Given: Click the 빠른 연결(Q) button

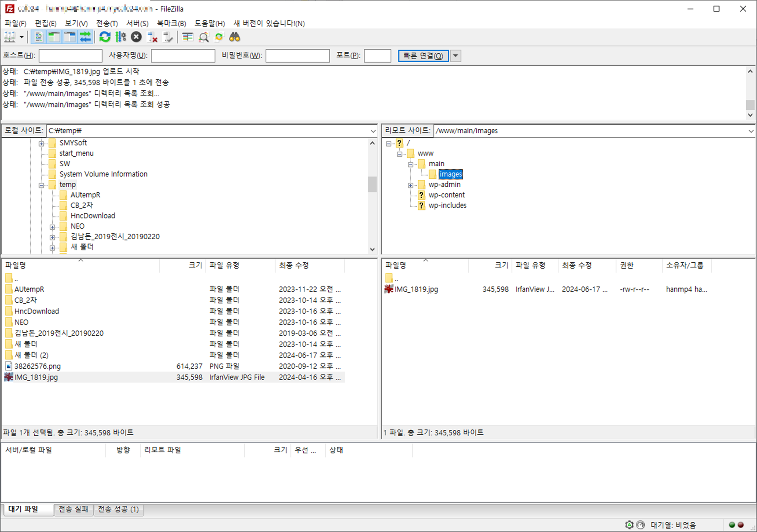Looking at the screenshot, I should (423, 56).
